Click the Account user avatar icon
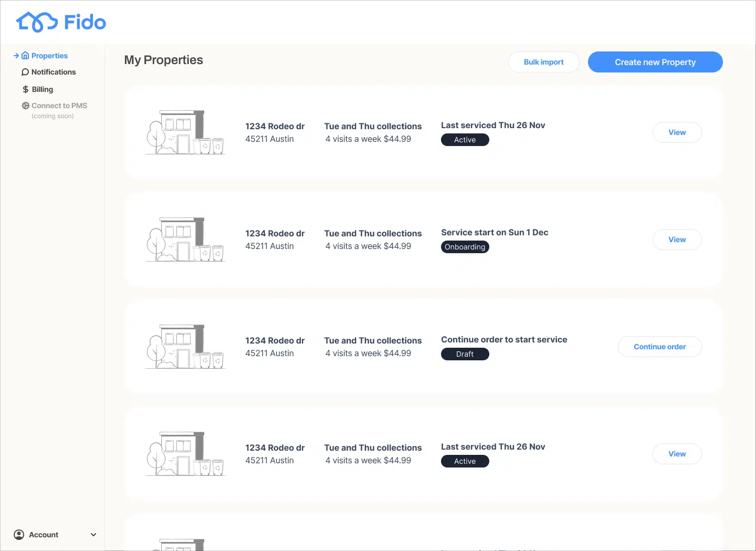Image resolution: width=756 pixels, height=551 pixels. [x=19, y=535]
